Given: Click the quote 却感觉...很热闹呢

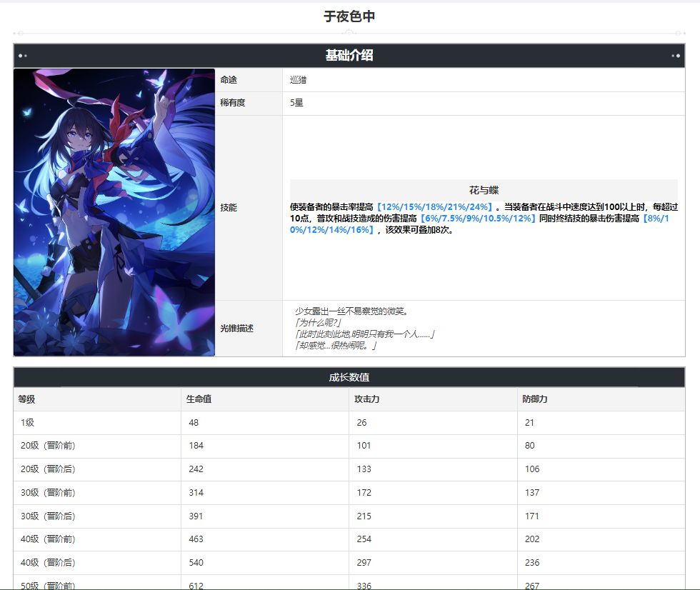Looking at the screenshot, I should pyautogui.click(x=336, y=346).
